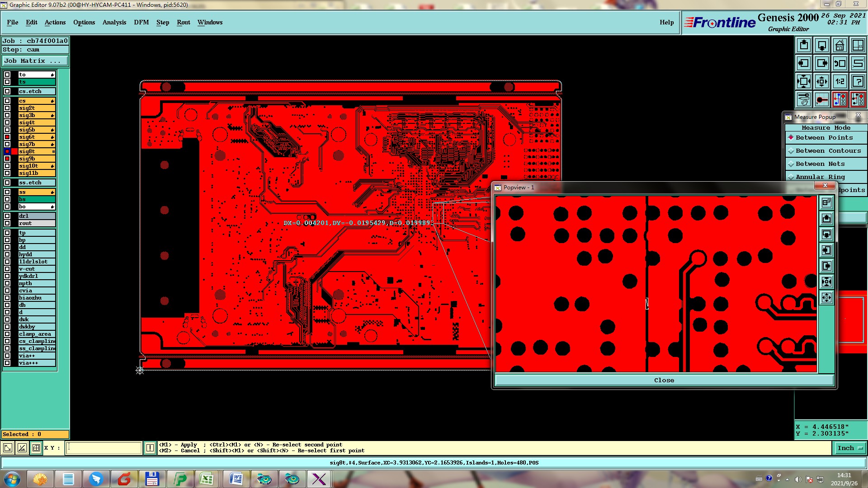Open the Analysis menu
The width and height of the screenshot is (868, 488).
coord(114,22)
